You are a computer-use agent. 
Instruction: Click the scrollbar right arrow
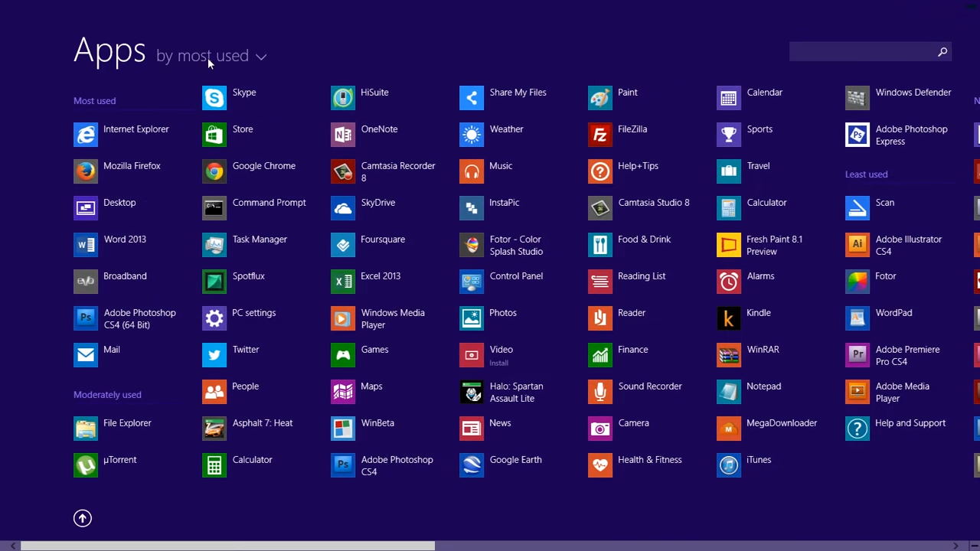coord(955,546)
